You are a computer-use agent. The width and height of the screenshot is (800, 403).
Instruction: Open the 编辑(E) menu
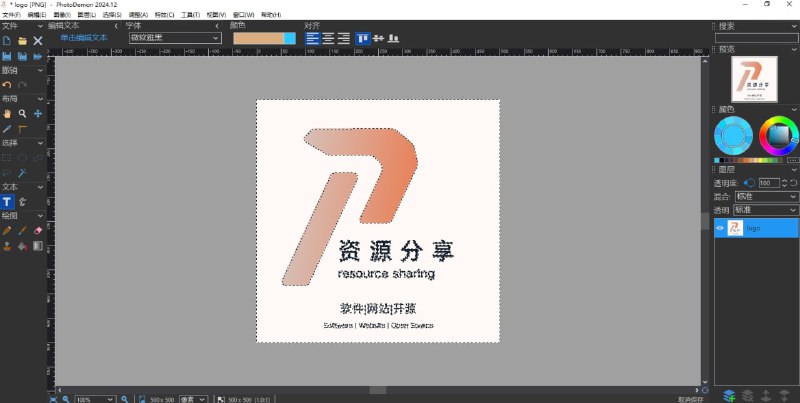point(37,15)
